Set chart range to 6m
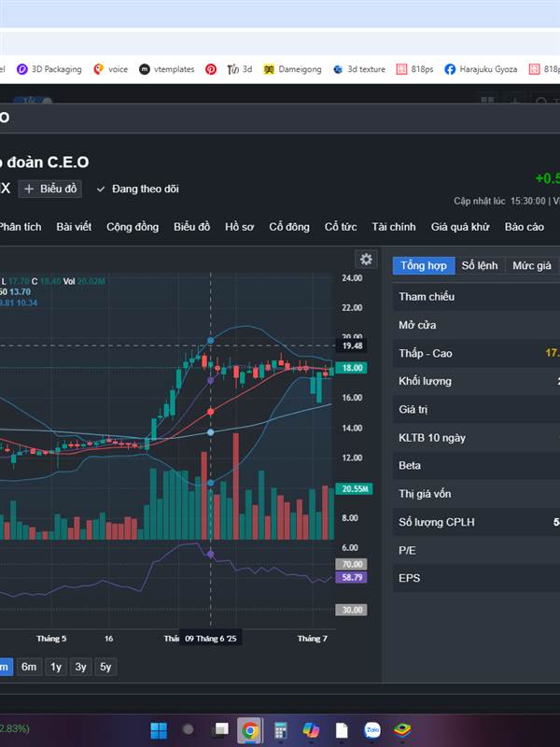Image resolution: width=560 pixels, height=747 pixels. click(29, 667)
